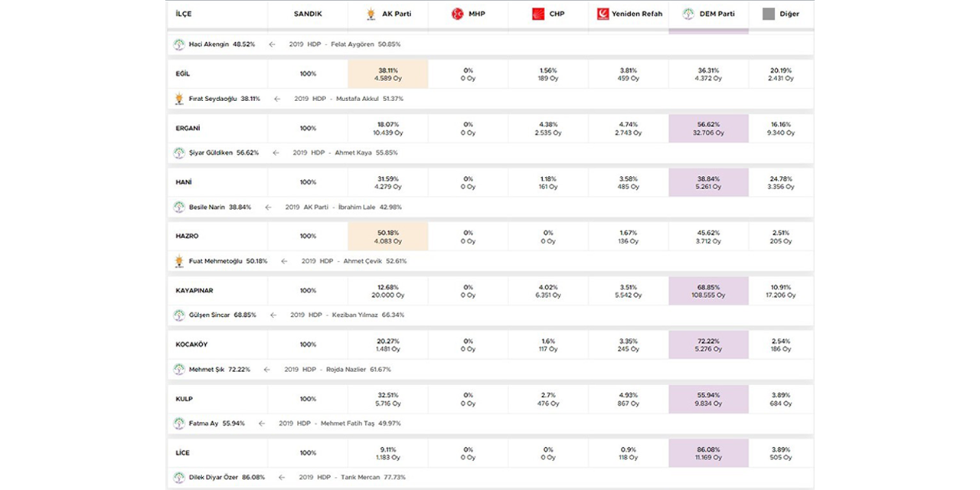The height and width of the screenshot is (490, 980).
Task: Click party icon beside Şiyar Güldiken
Action: tap(179, 153)
